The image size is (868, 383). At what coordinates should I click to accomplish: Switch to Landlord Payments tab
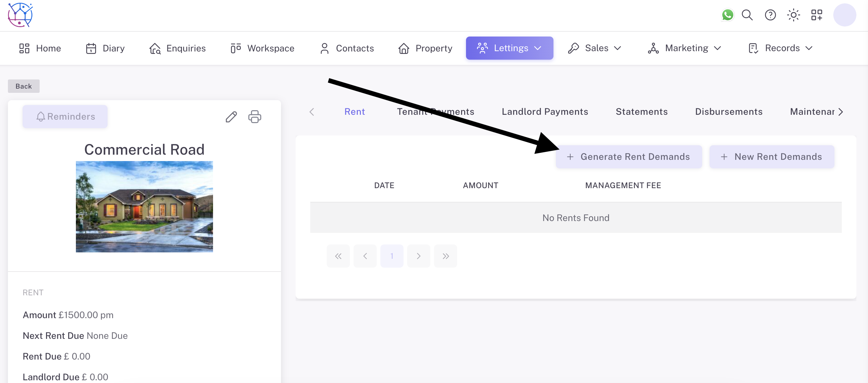click(x=545, y=112)
